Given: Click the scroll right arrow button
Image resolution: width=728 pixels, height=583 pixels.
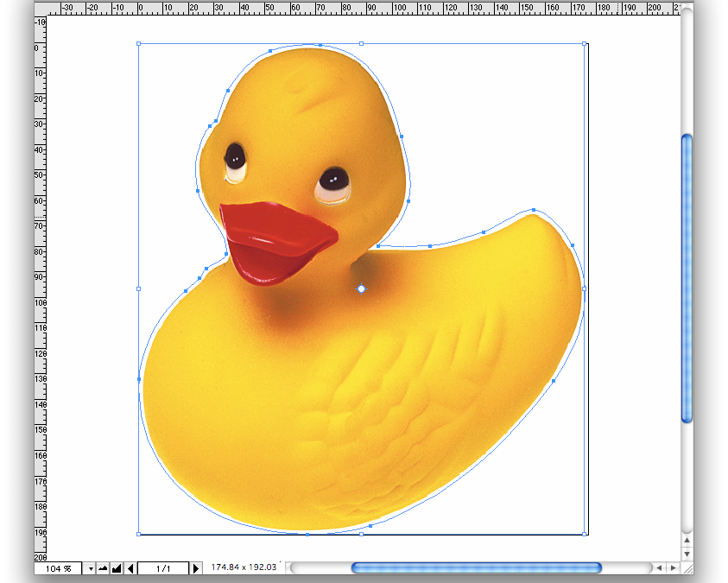Looking at the screenshot, I should tap(673, 567).
